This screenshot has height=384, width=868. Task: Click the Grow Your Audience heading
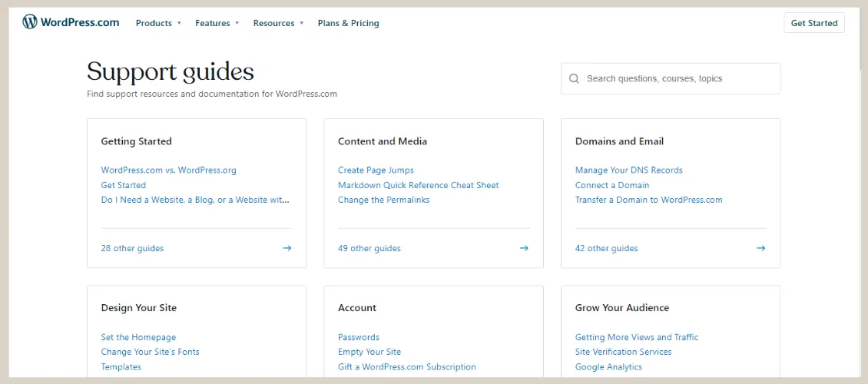tap(622, 308)
